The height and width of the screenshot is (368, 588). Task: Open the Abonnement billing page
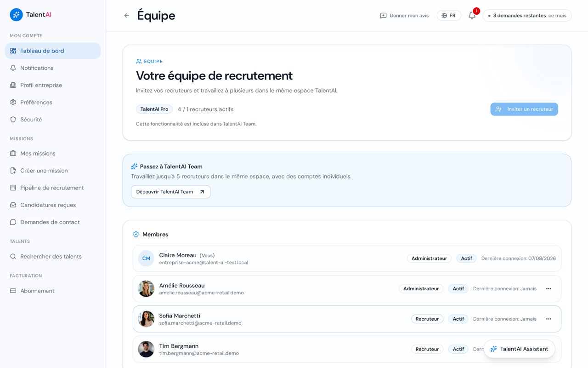coord(53,291)
